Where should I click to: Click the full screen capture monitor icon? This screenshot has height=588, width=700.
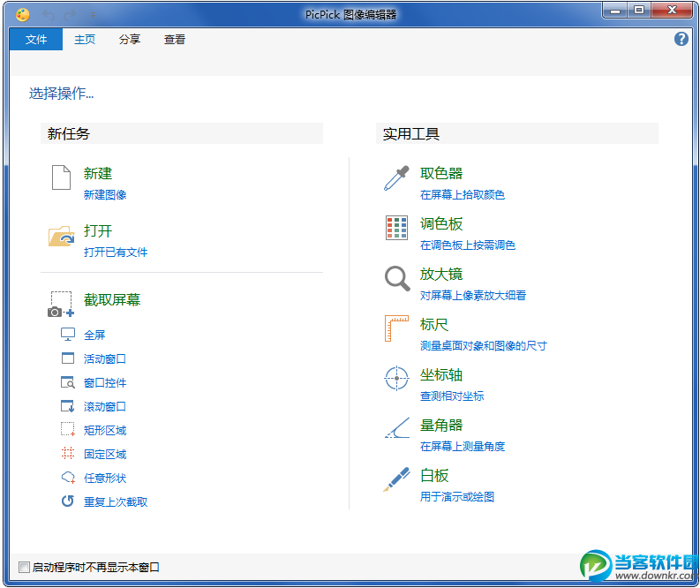(x=68, y=335)
